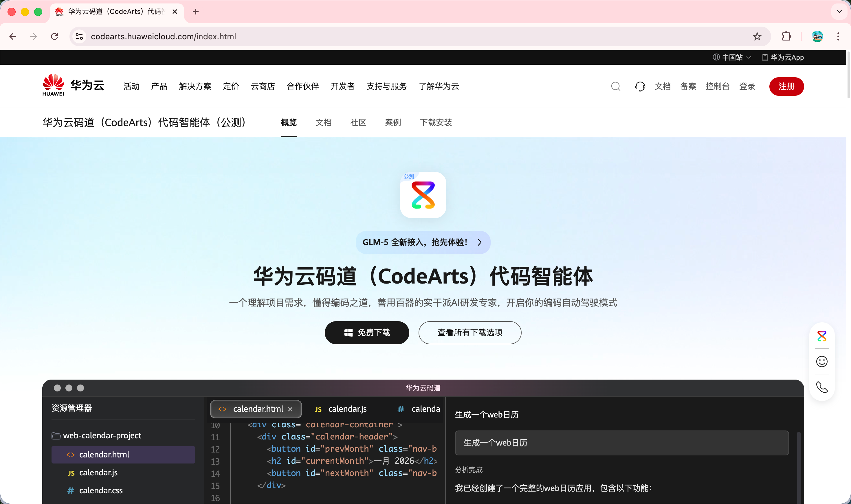Viewport: 851px width, 504px height.
Task: Reload the page
Action: (54, 36)
